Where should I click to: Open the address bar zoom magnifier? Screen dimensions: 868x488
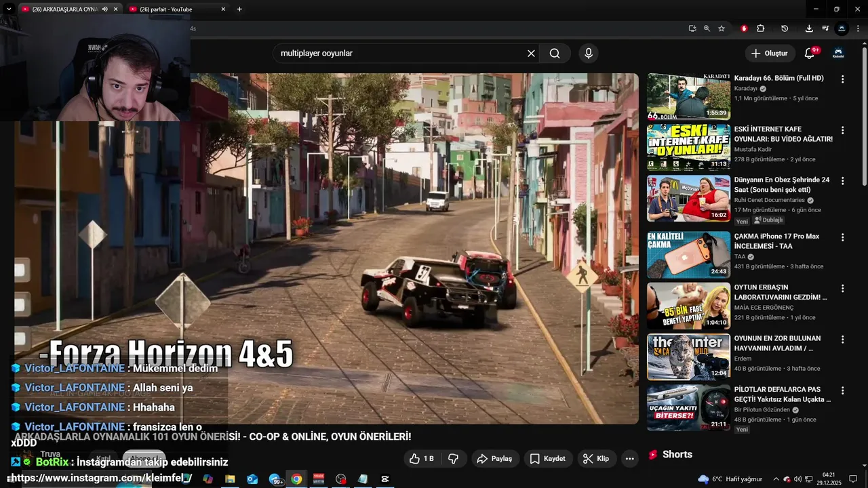tap(707, 28)
